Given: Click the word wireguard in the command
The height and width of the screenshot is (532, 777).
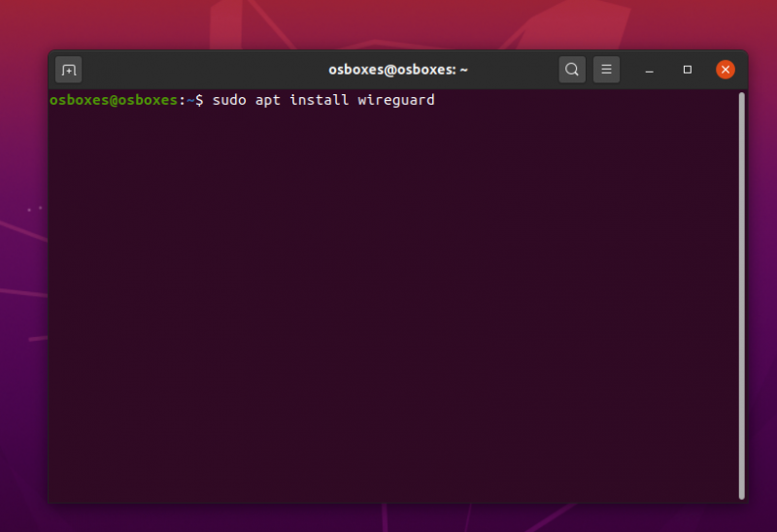Looking at the screenshot, I should tap(396, 100).
